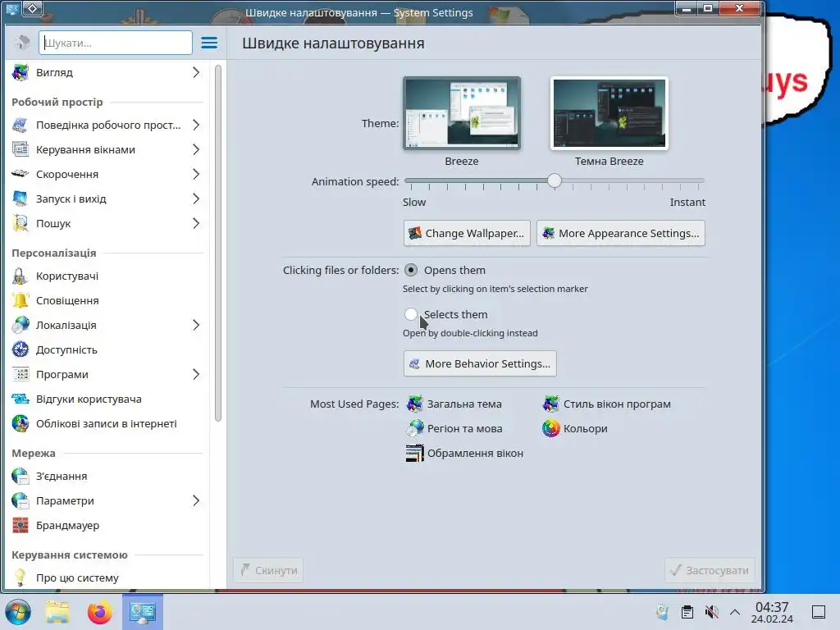
Task: Click the Про цю систему lightbulb icon
Action: click(21, 577)
